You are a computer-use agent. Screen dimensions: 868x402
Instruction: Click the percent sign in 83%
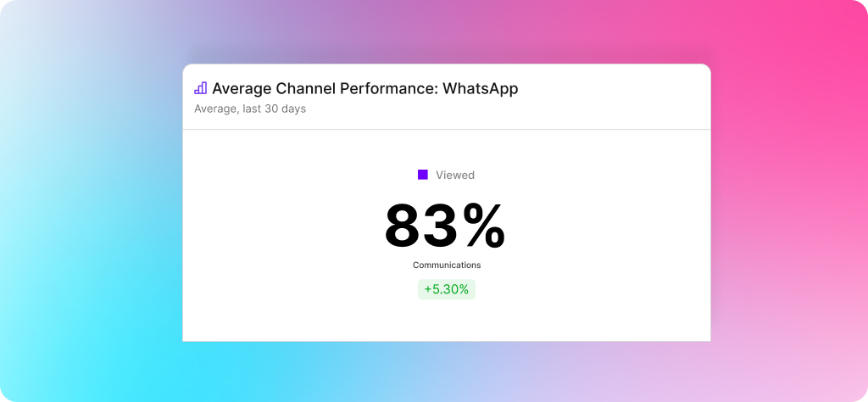(x=484, y=226)
